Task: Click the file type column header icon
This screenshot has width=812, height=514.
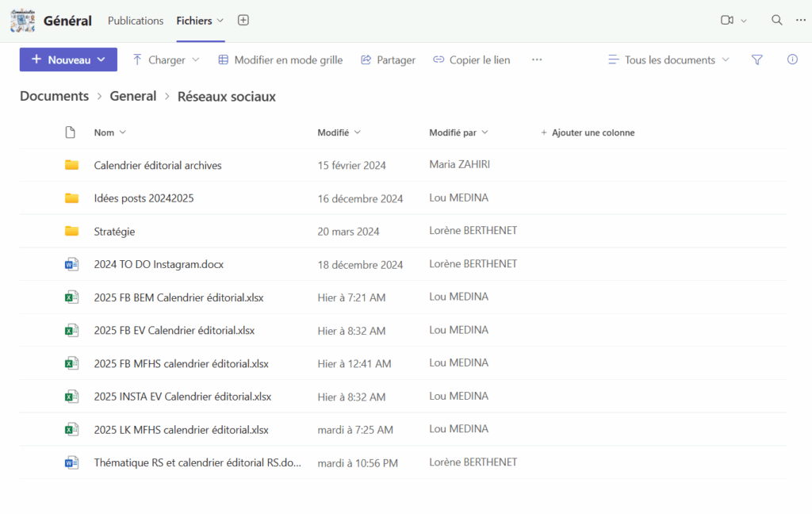Action: point(71,132)
